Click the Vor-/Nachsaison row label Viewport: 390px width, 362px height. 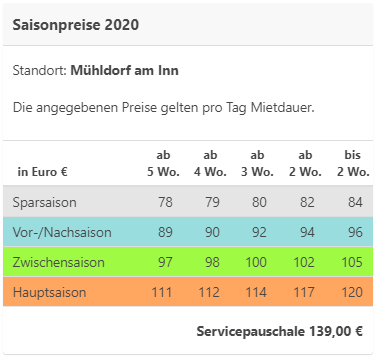(62, 232)
